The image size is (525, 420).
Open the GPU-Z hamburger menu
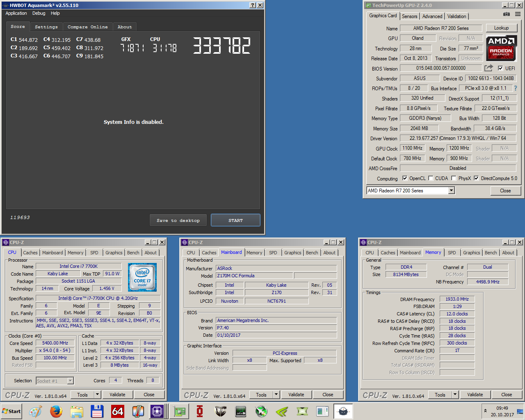(x=518, y=14)
